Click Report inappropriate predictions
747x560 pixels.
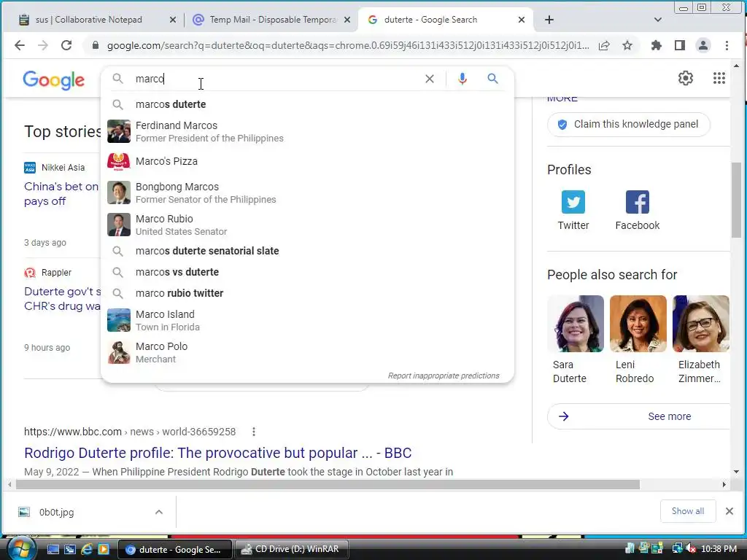pyautogui.click(x=444, y=376)
